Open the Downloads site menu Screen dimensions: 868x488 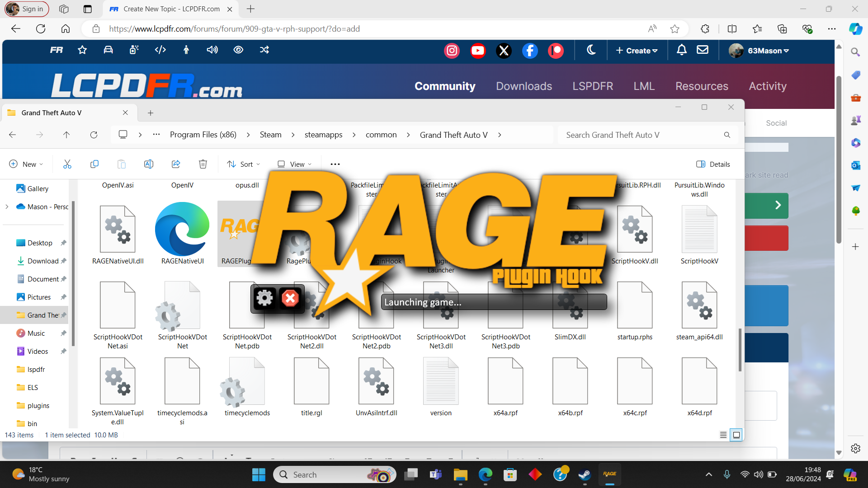524,86
